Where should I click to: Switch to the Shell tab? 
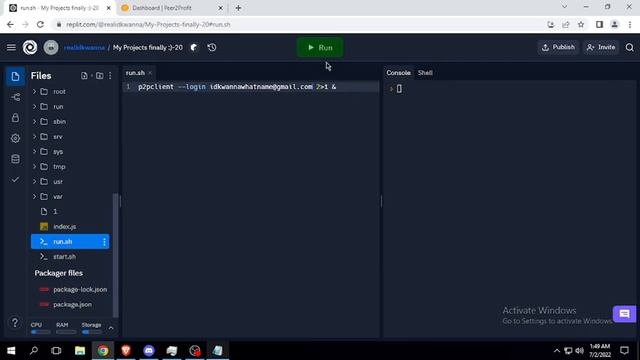coord(425,73)
